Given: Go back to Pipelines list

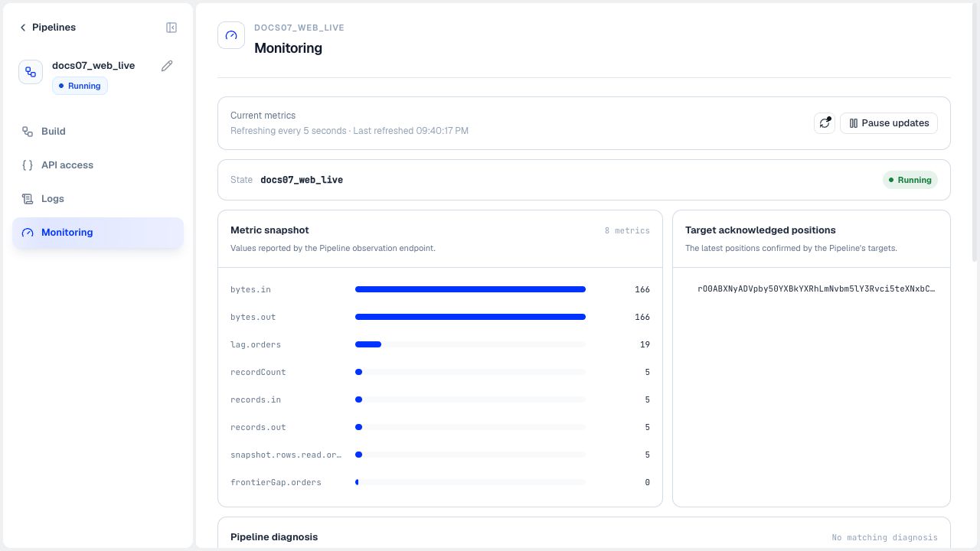Looking at the screenshot, I should pos(47,28).
